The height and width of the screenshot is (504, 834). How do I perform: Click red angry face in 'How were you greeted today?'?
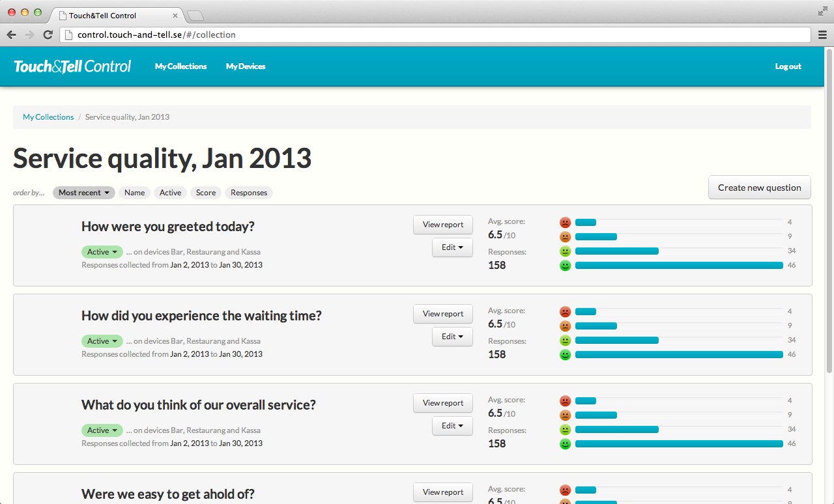pyautogui.click(x=565, y=222)
